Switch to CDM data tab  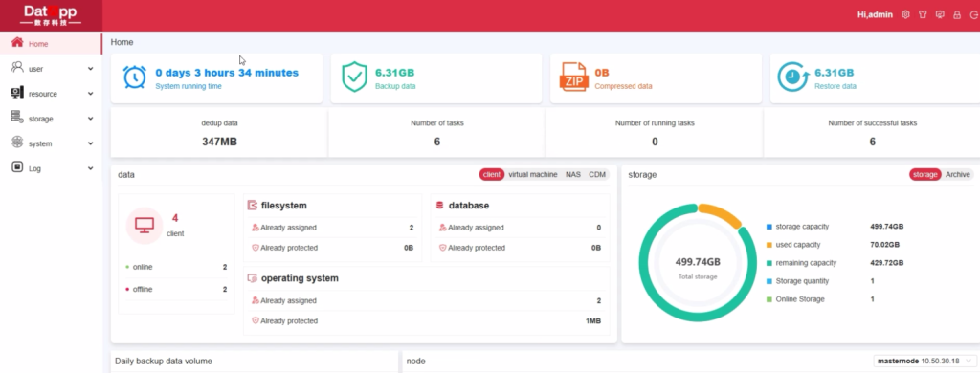coord(597,174)
